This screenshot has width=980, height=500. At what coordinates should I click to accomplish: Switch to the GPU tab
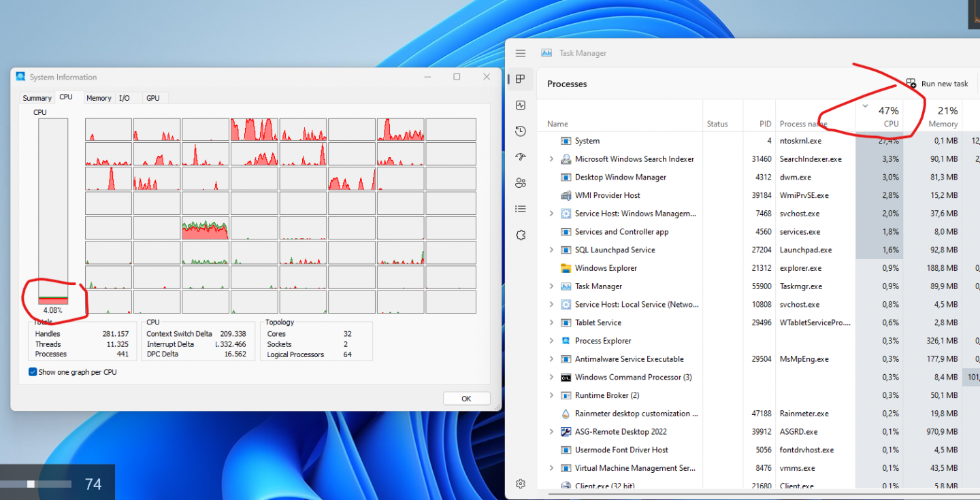153,98
